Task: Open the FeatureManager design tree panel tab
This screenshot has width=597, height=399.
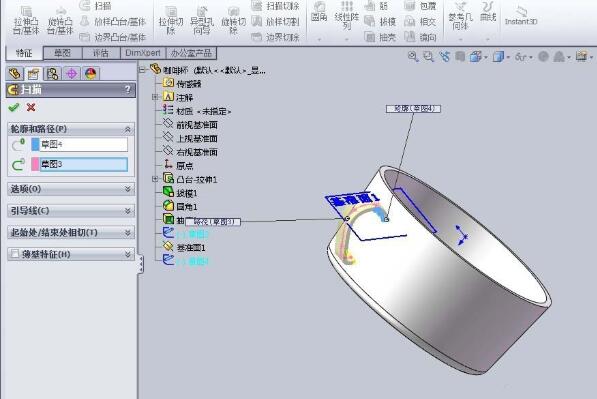Action: (14, 73)
